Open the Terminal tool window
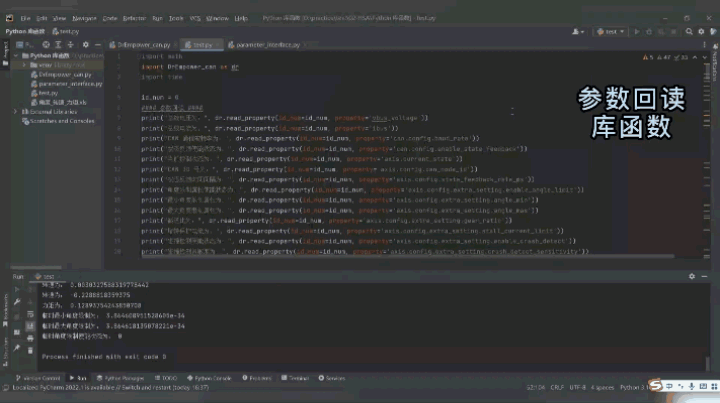 295,378
